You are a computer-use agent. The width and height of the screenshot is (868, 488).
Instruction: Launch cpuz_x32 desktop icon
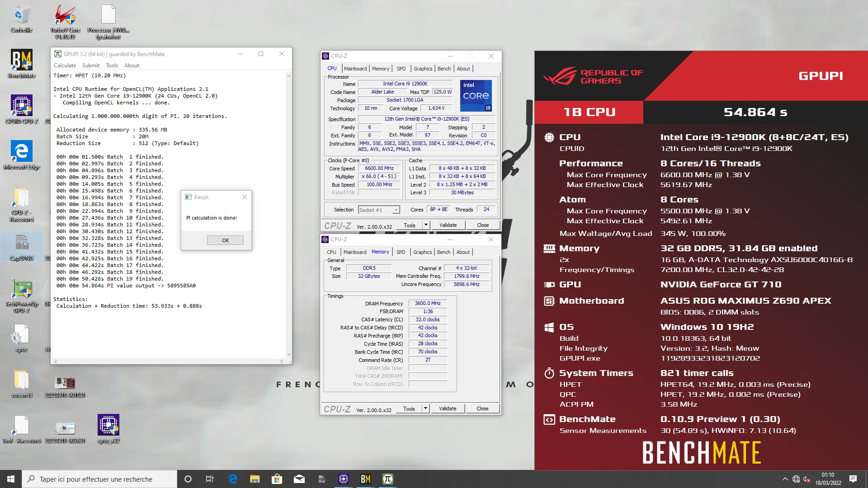(108, 429)
